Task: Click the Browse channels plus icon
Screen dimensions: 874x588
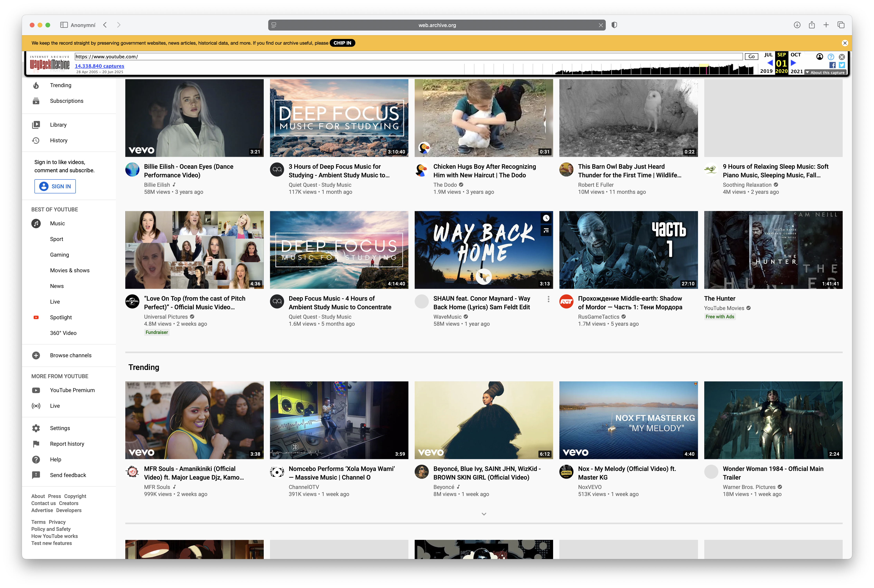Action: point(36,355)
